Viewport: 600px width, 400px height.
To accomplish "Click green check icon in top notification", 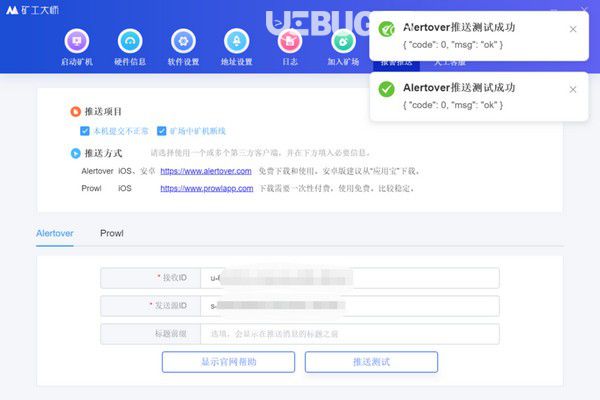I will point(386,29).
